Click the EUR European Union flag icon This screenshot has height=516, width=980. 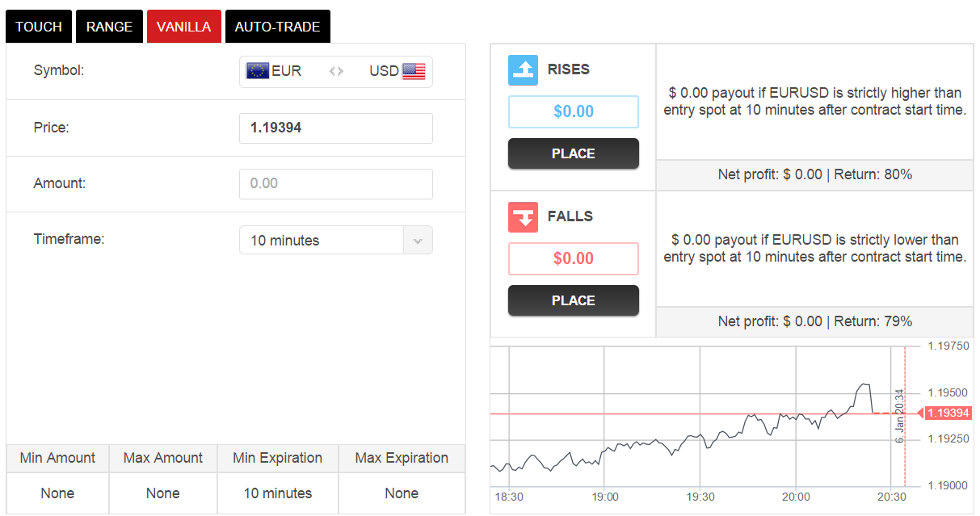(258, 71)
